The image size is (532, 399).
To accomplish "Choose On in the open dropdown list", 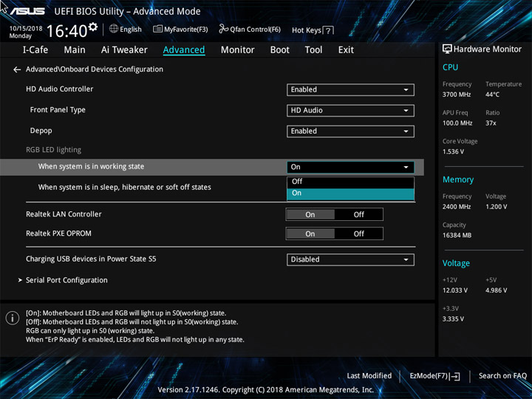I will (x=350, y=193).
